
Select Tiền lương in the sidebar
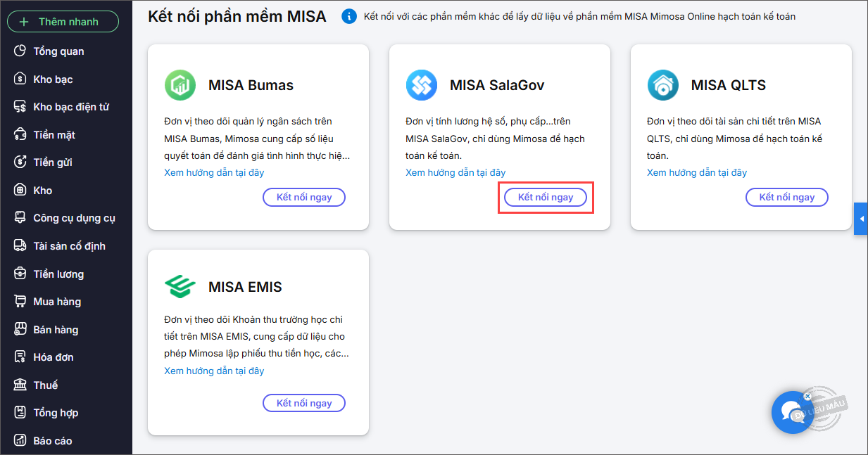point(58,274)
